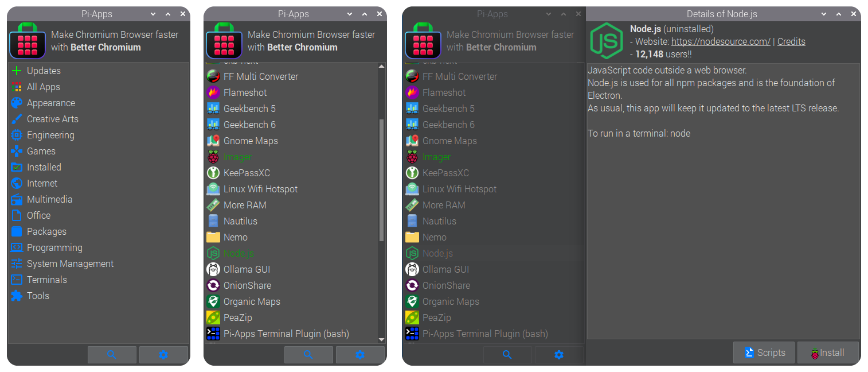Open settings gear in the category list window

tap(163, 355)
